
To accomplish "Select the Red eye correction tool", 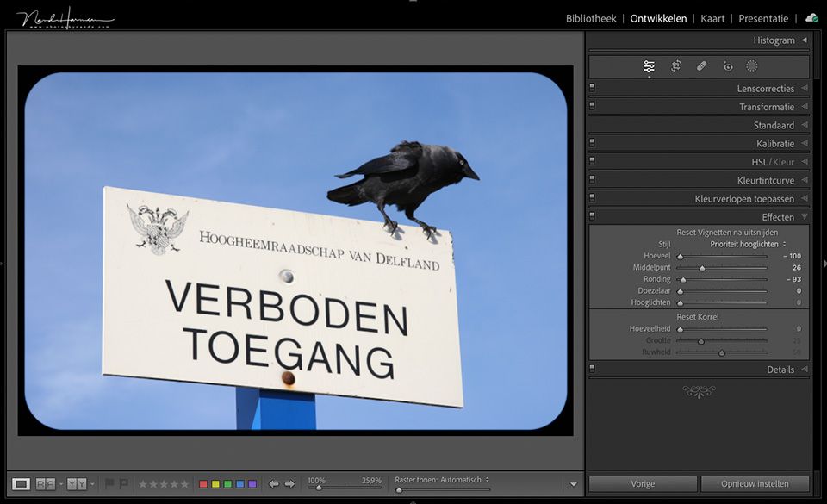I will point(728,65).
